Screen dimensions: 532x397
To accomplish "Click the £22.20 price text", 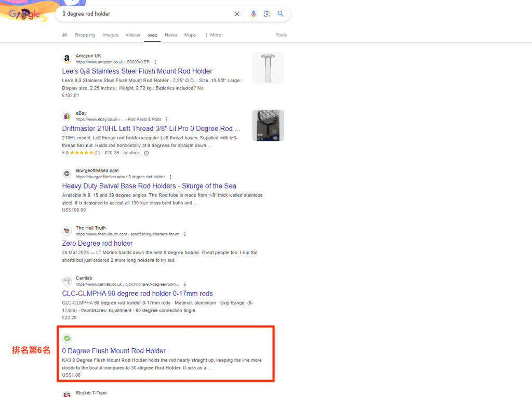I will (x=69, y=317).
